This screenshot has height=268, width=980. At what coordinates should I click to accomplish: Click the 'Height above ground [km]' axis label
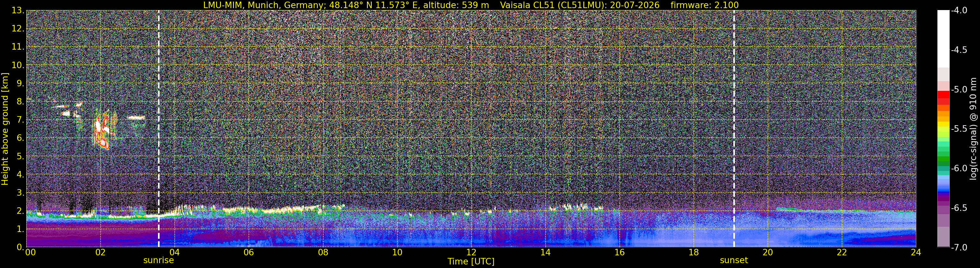(5, 129)
